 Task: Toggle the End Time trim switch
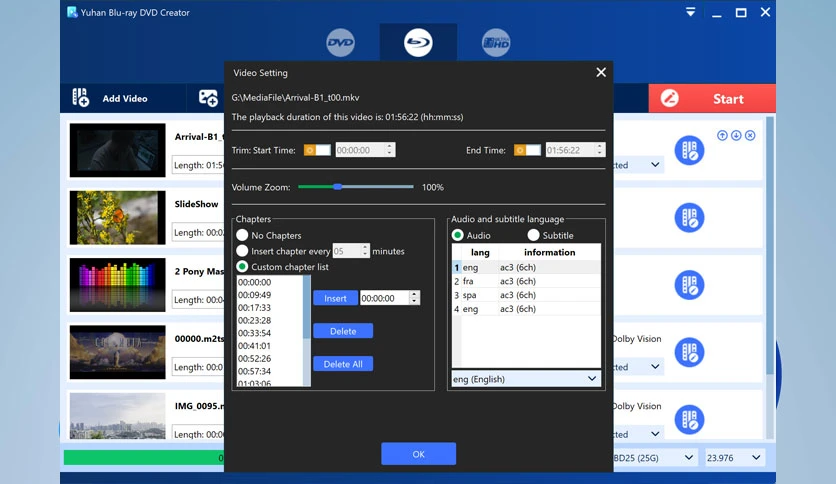pos(527,150)
